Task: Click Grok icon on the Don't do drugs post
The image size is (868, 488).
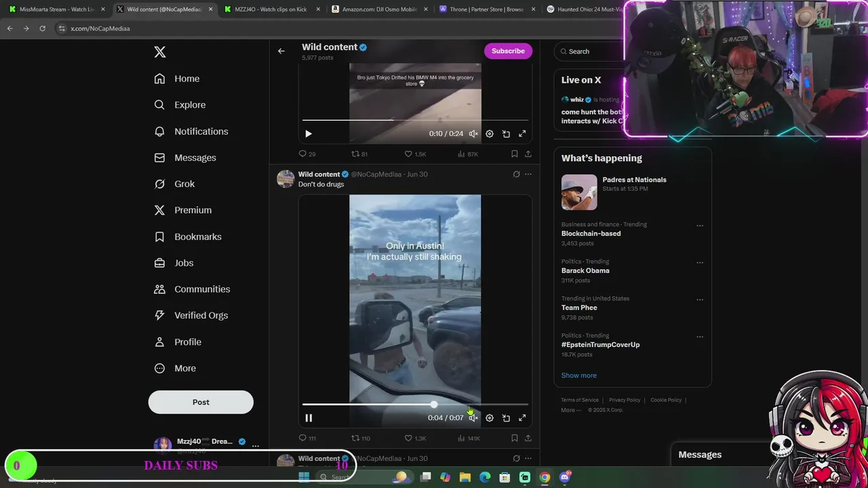Action: [516, 174]
